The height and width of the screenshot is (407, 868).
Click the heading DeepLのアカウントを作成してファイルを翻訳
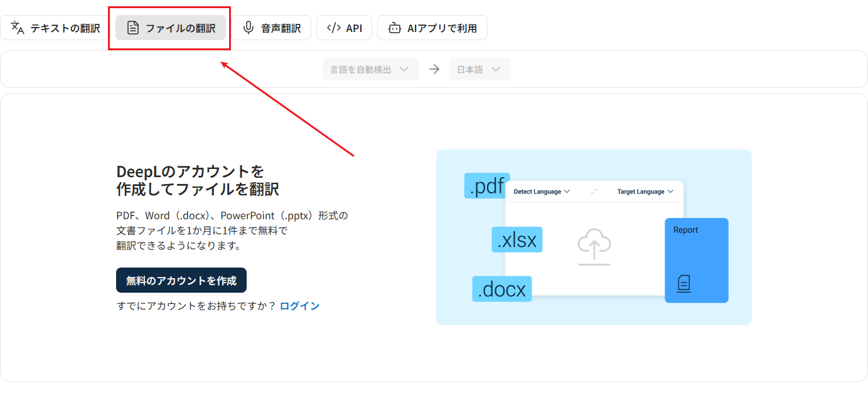point(198,180)
